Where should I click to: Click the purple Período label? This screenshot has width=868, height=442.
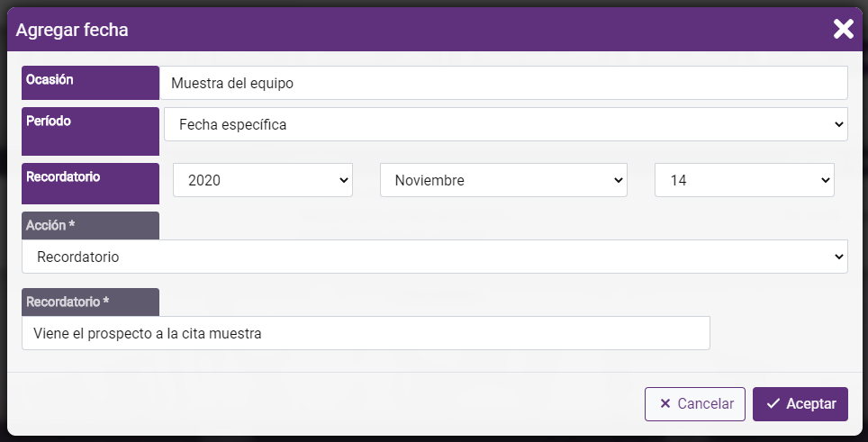90,131
